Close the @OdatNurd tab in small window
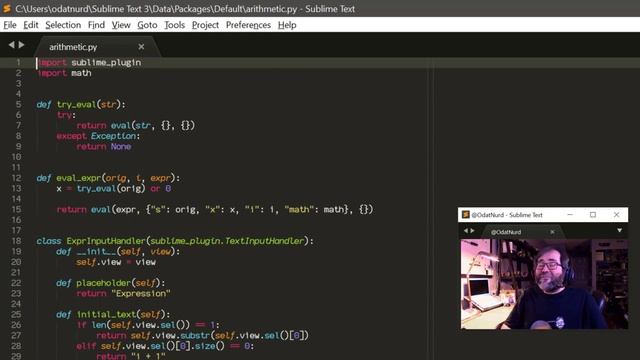Viewport: 640px width, 360px height. tap(552, 232)
